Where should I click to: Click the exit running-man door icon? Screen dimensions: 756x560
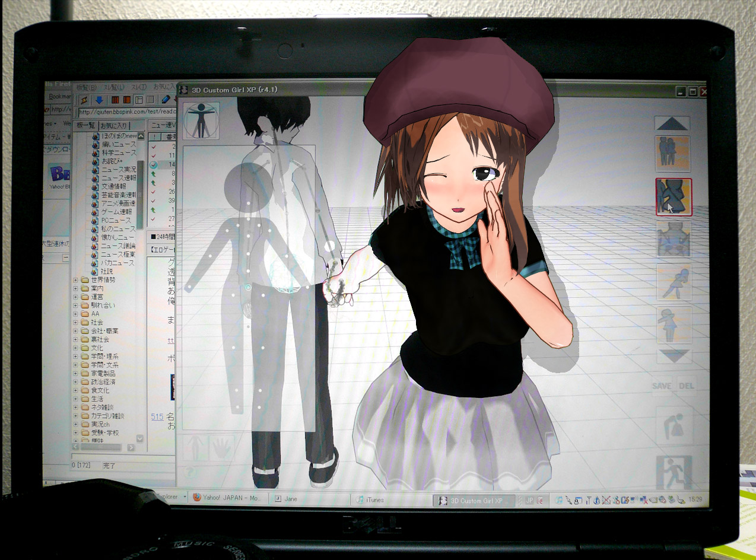(674, 472)
